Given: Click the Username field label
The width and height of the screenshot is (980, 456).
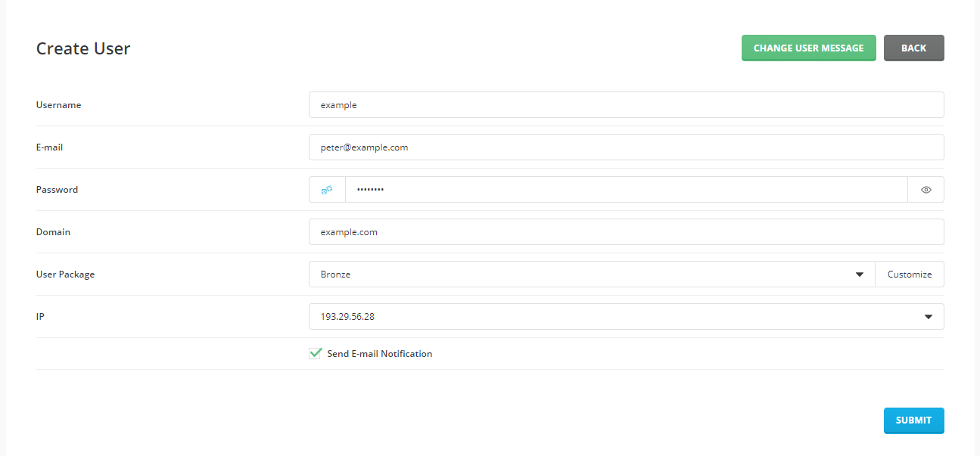Looking at the screenshot, I should click(58, 105).
